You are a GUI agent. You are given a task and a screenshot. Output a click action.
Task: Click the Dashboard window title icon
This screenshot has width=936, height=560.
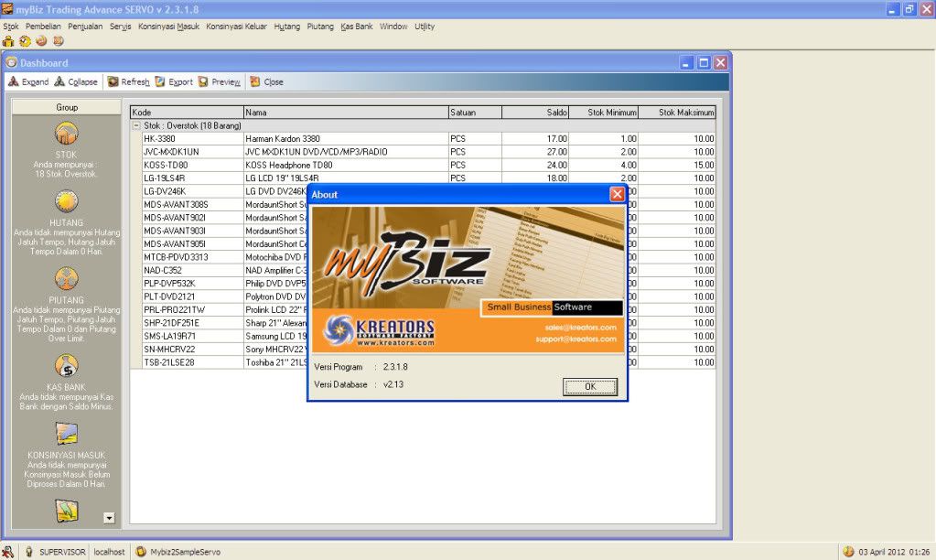click(11, 63)
